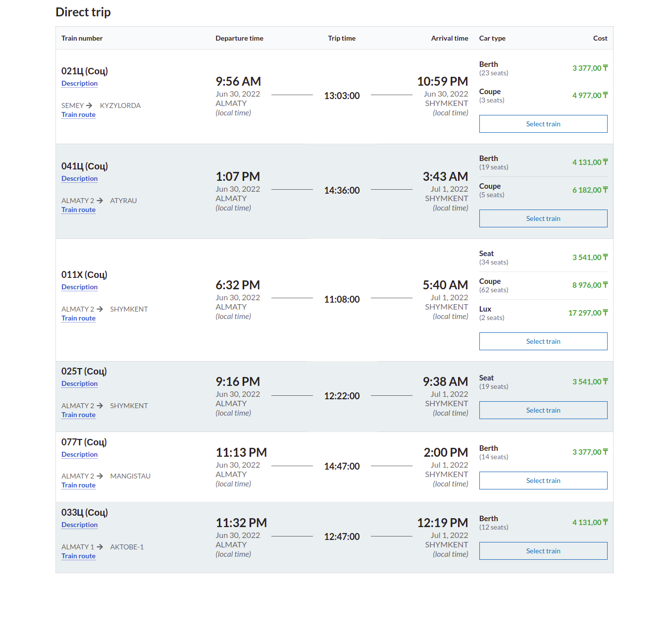Open Description link for train 033Ц
Image resolution: width=669 pixels, height=644 pixels.
(79, 525)
